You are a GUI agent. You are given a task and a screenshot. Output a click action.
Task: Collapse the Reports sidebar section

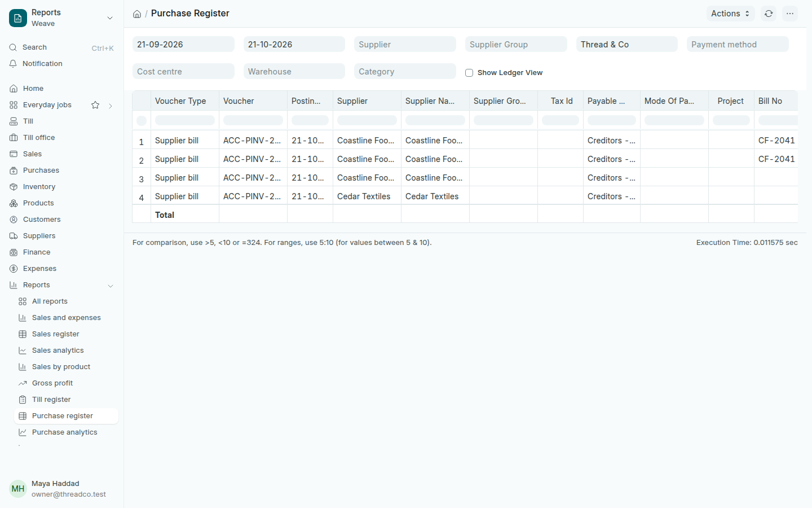[x=111, y=286]
